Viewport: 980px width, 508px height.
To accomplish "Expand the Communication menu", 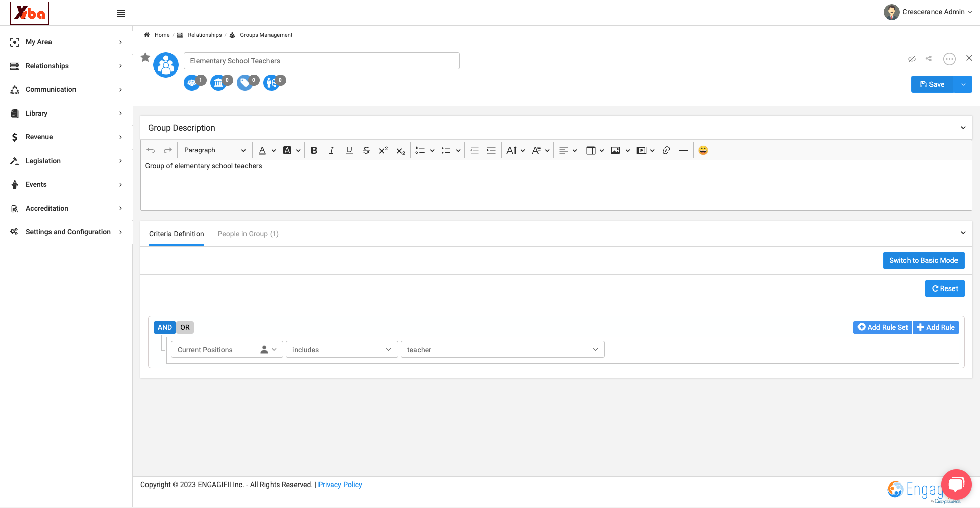I will click(x=66, y=89).
